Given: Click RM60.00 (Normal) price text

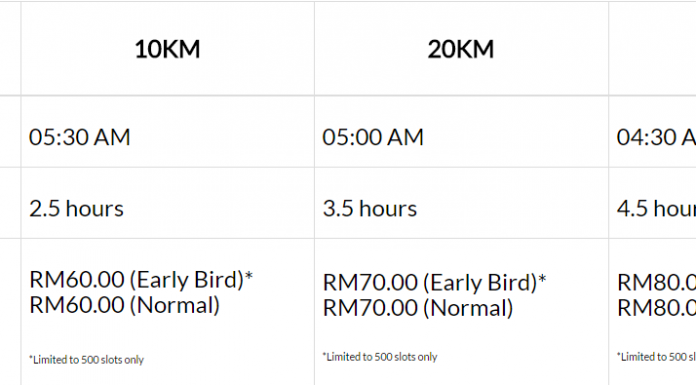Looking at the screenshot, I should tap(124, 305).
